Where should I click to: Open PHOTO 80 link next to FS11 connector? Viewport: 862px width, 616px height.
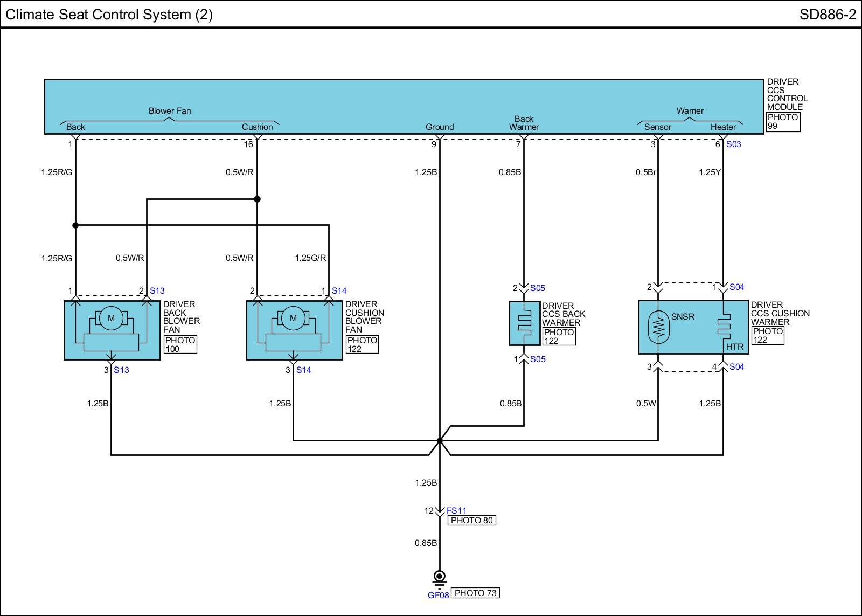pyautogui.click(x=471, y=521)
